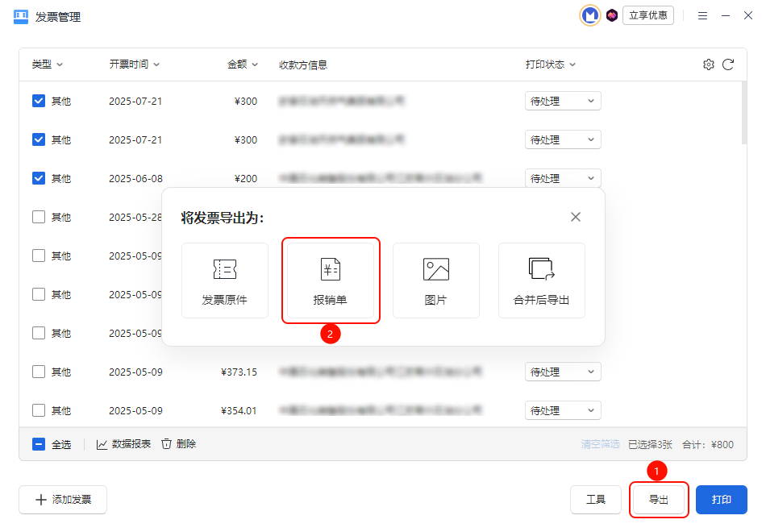Open the 开票时间 column sort dropdown
The image size is (766, 532).
point(134,64)
